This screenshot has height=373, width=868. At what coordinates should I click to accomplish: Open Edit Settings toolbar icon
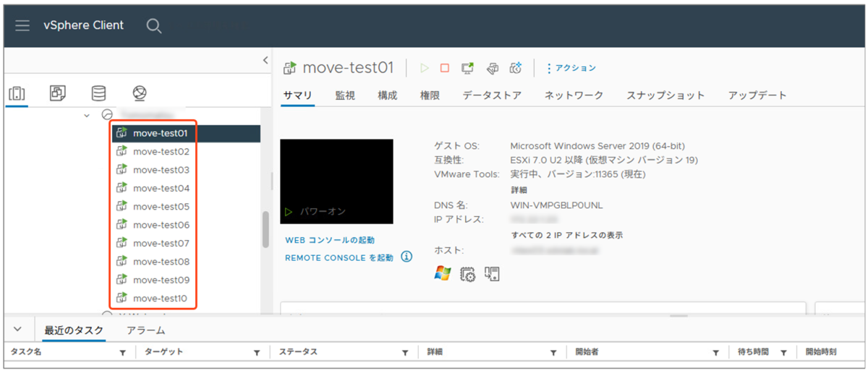(492, 68)
